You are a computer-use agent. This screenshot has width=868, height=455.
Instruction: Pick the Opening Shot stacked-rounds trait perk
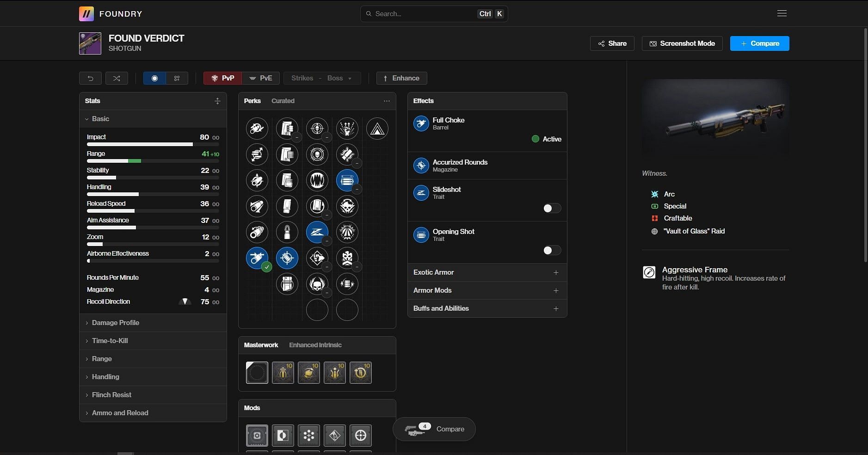(x=347, y=180)
